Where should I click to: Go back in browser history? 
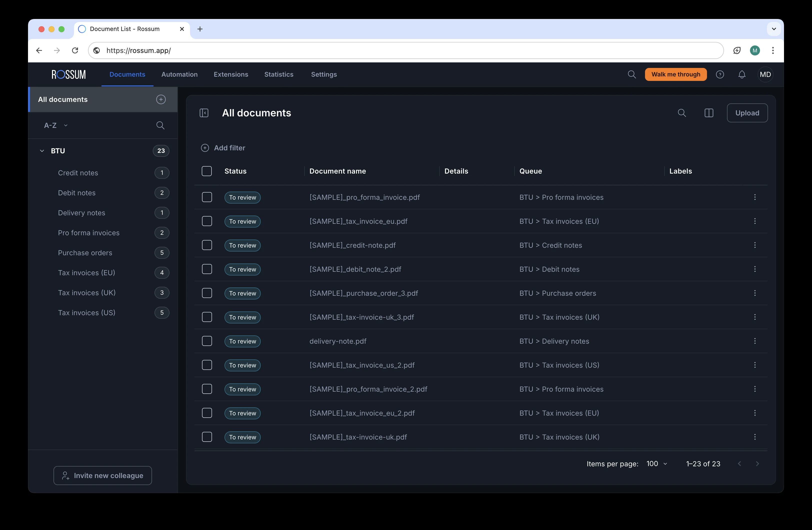click(39, 50)
